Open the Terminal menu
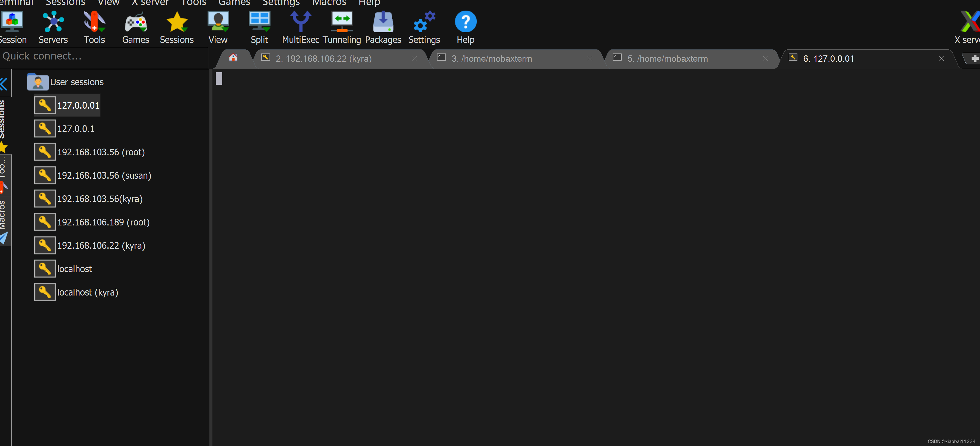This screenshot has height=446, width=980. pyautogui.click(x=16, y=3)
